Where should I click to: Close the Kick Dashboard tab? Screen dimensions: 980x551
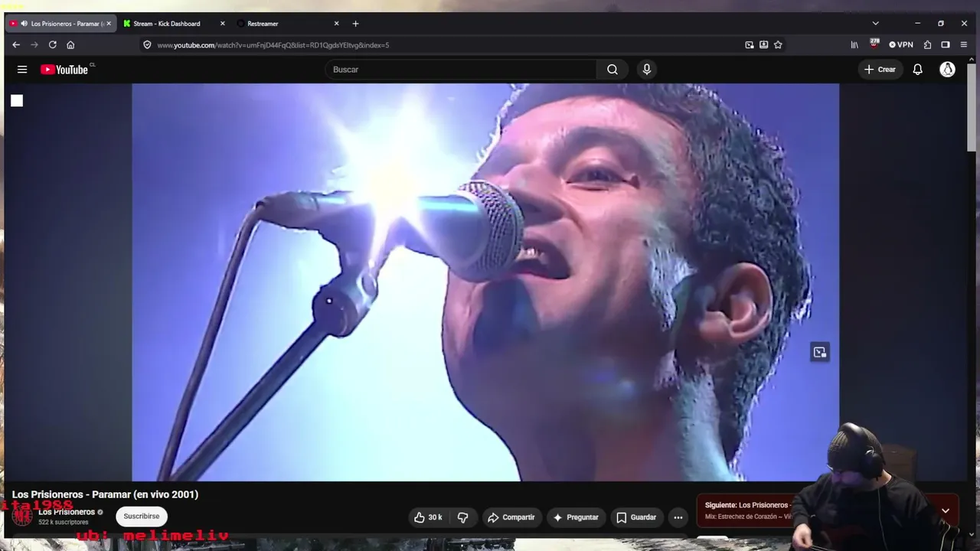(x=223, y=24)
